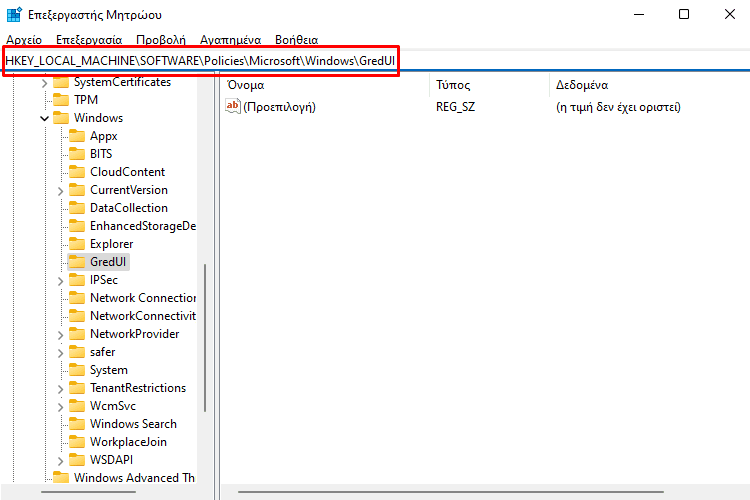Click the CloudContent folder icon

click(x=77, y=172)
